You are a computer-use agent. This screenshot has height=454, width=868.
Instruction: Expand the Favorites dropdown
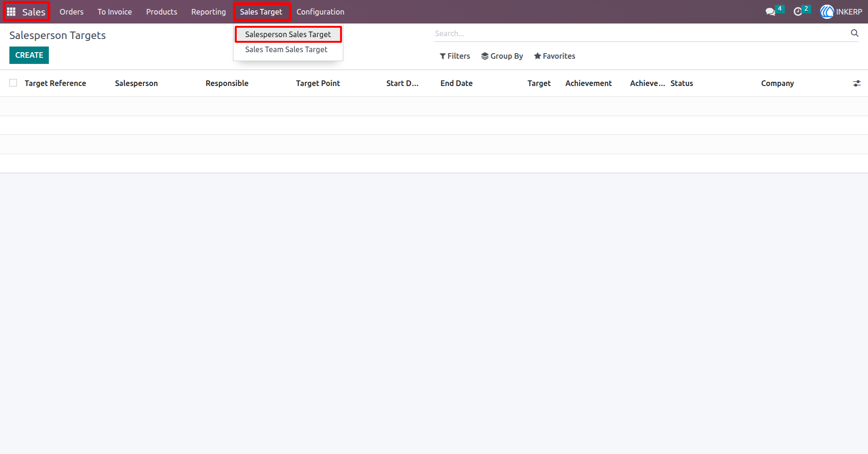(554, 56)
